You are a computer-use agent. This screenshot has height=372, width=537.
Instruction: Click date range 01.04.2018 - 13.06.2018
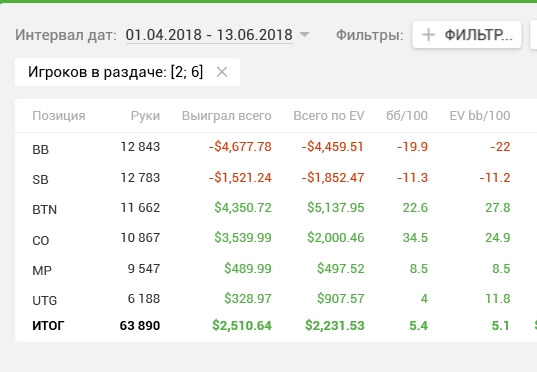pos(209,35)
